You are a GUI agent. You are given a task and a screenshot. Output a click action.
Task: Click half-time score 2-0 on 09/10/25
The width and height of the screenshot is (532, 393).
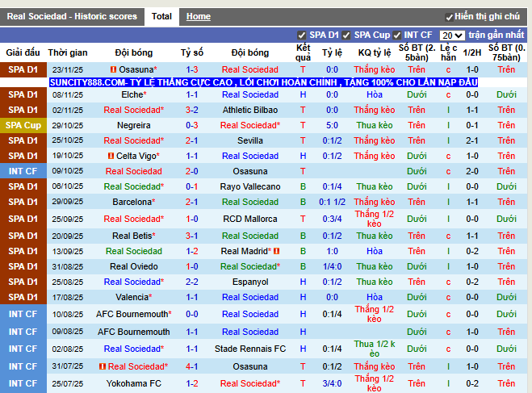click(472, 171)
